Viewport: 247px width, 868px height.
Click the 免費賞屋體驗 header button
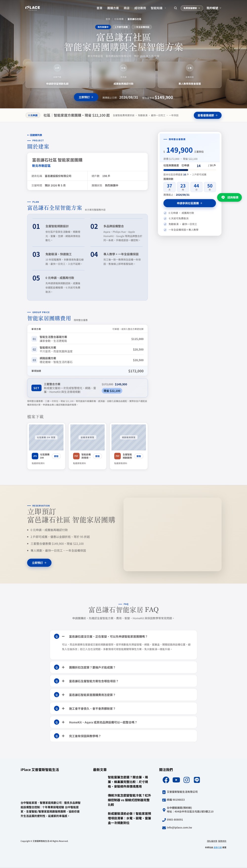(x=191, y=8)
